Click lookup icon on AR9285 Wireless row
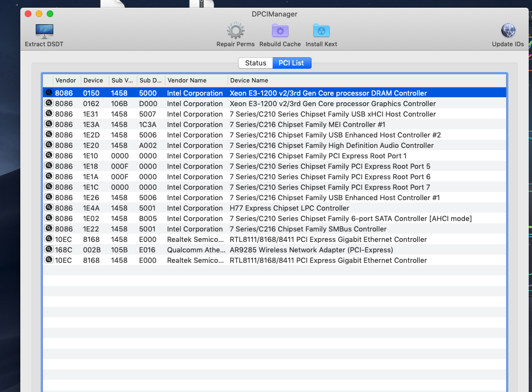 [49, 250]
